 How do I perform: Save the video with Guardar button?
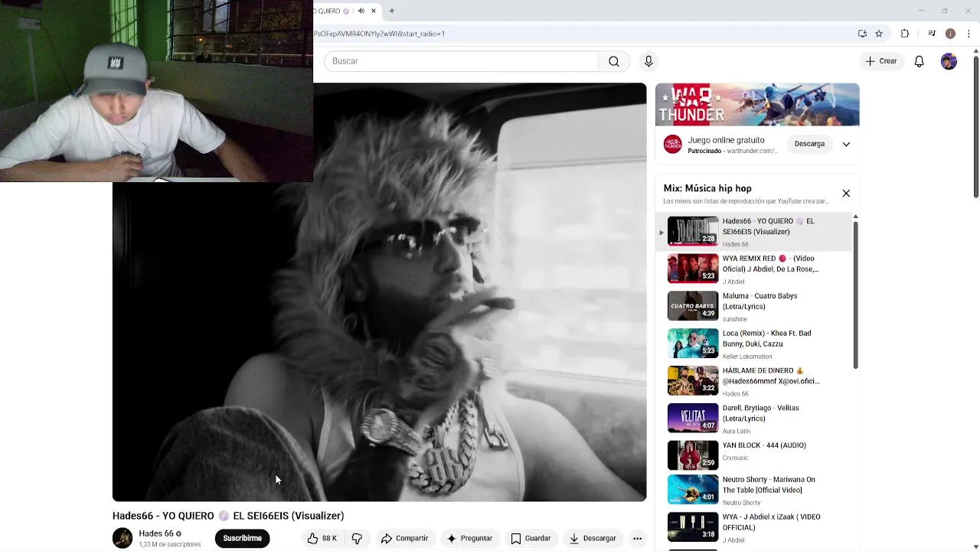531,539
